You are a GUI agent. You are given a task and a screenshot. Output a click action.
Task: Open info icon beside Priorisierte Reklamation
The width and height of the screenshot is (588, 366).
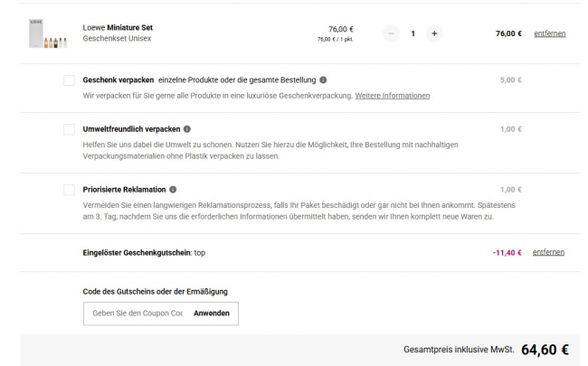pos(172,190)
